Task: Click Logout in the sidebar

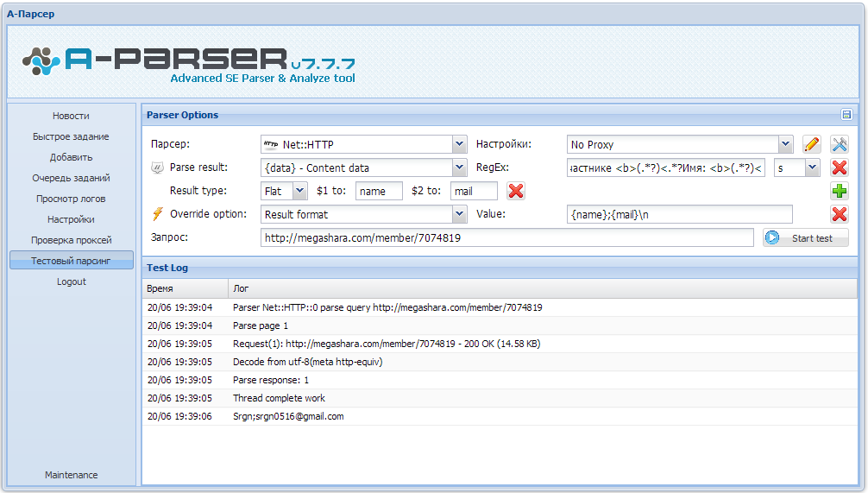Action: pyautogui.click(x=71, y=281)
